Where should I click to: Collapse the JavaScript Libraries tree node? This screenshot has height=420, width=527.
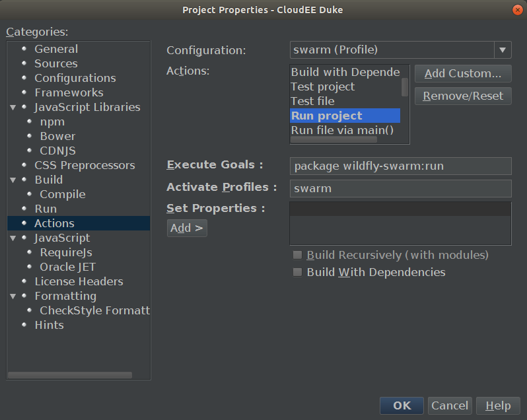click(x=13, y=107)
